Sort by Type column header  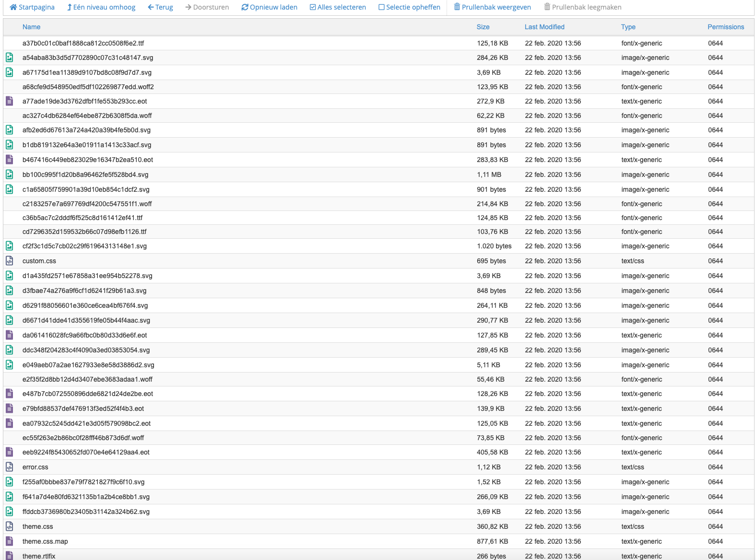[x=628, y=27]
